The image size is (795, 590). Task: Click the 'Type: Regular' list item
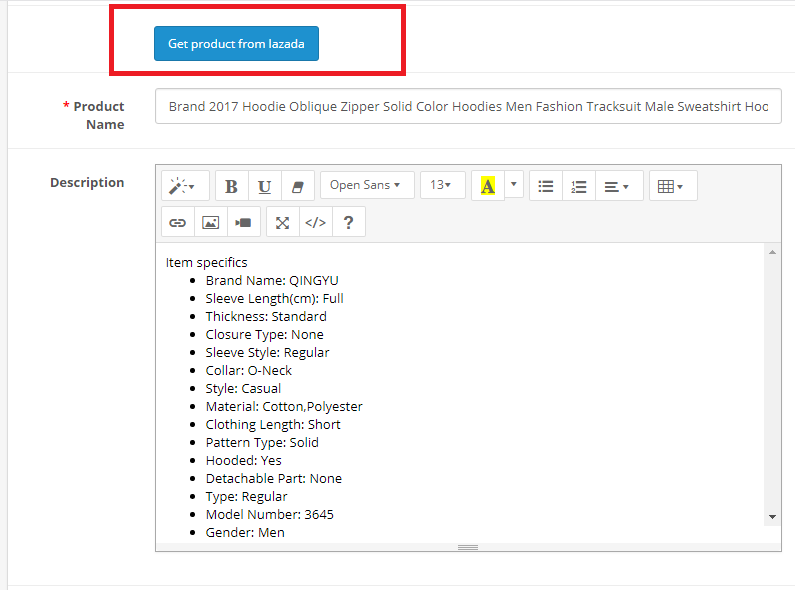(x=246, y=496)
